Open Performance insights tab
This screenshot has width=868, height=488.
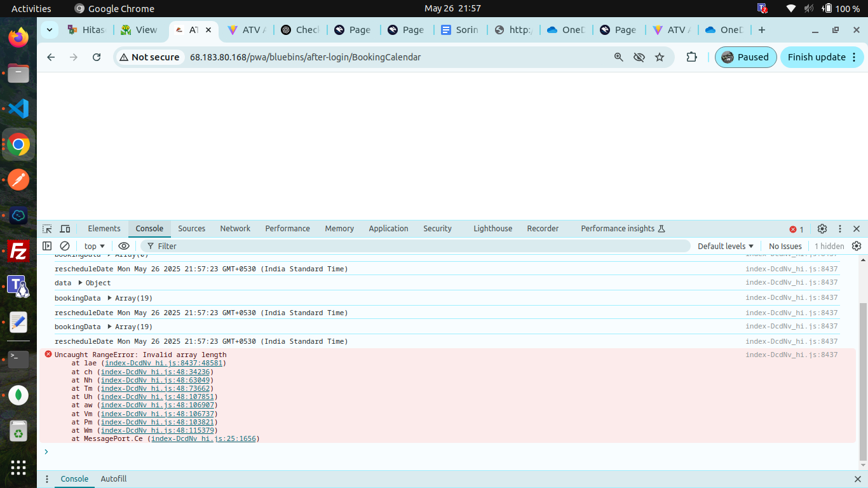[623, 229]
